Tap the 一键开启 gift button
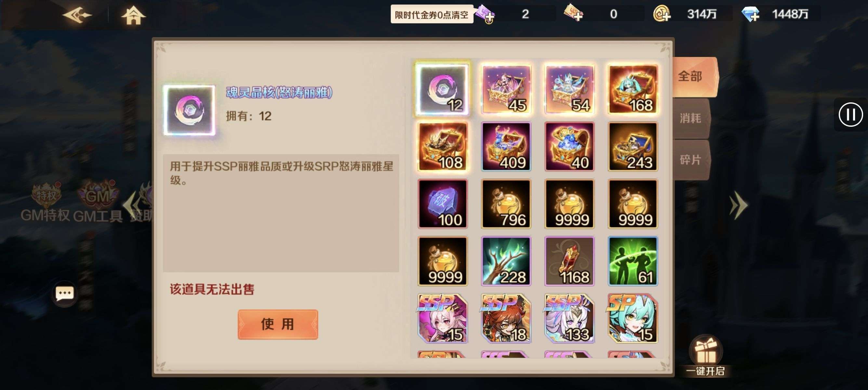868x390 pixels. tap(705, 356)
